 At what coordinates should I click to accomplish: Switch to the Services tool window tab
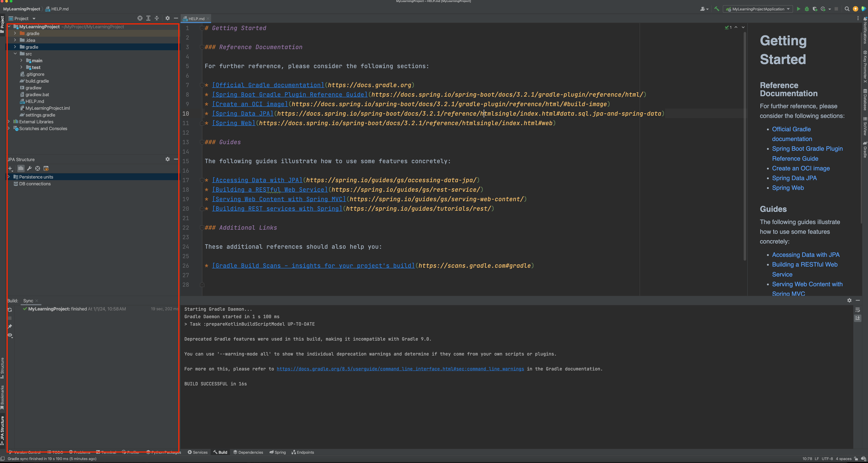pos(198,452)
